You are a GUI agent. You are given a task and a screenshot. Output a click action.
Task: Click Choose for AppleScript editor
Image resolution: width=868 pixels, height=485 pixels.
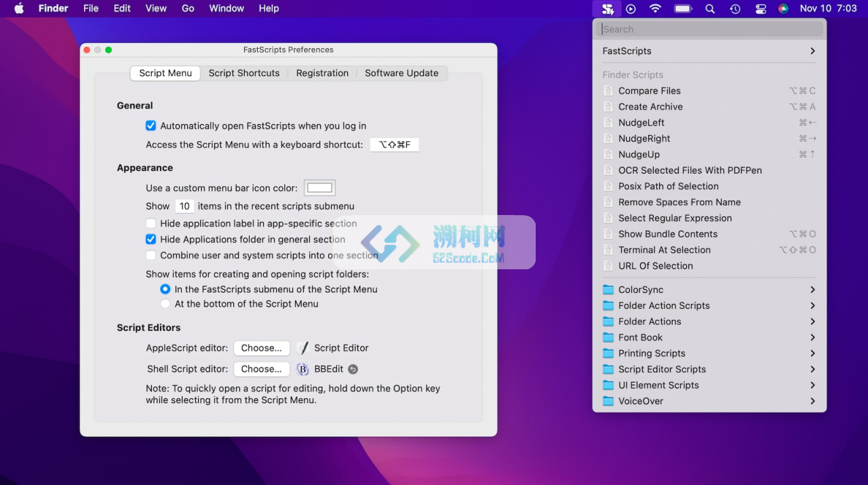[x=262, y=348]
